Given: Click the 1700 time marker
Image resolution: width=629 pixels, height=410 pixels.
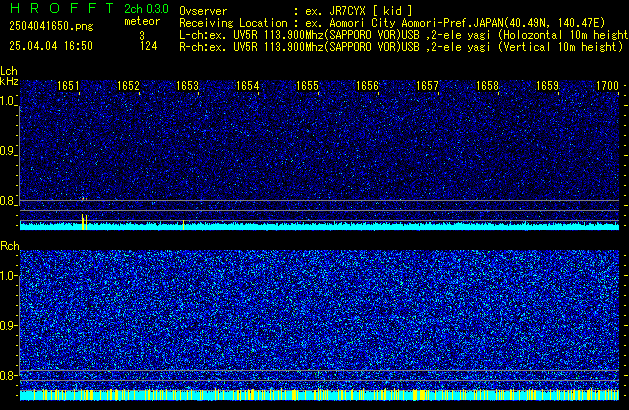Looking at the screenshot, I should tap(607, 86).
